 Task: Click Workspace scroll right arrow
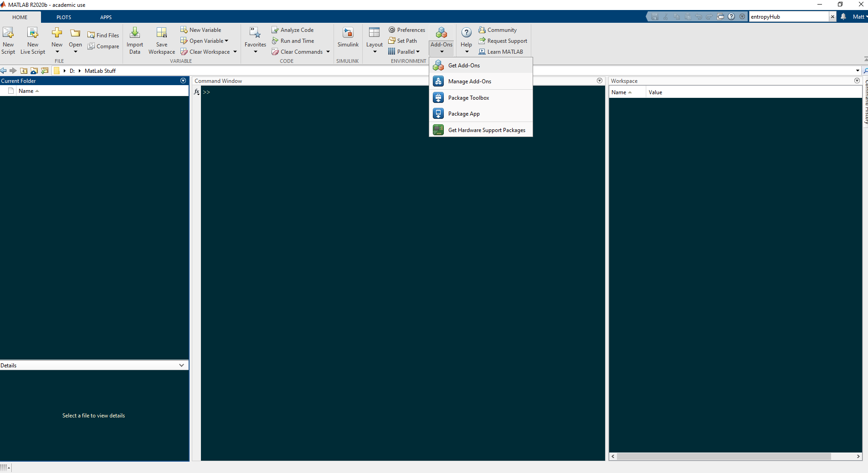click(x=858, y=456)
